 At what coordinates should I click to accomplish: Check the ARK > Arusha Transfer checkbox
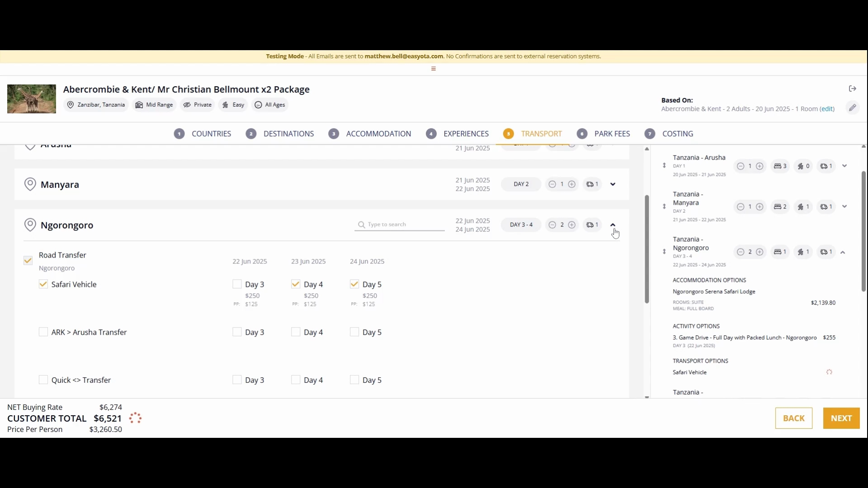(x=43, y=332)
